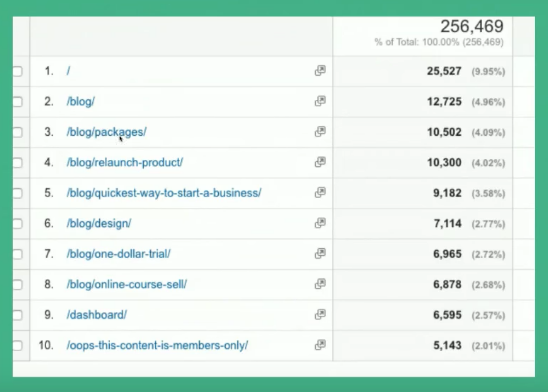This screenshot has width=548, height=392.
Task: Open /dashboard/ external link icon
Action: click(x=320, y=314)
